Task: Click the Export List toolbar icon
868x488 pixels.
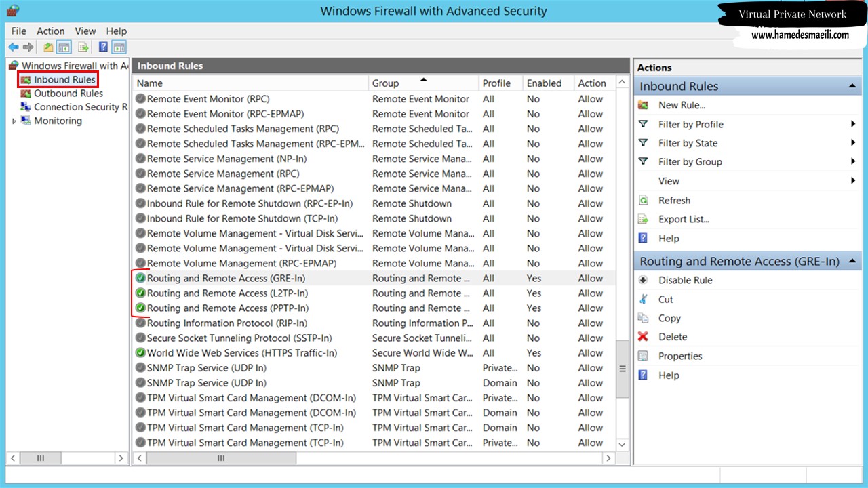Action: tap(83, 47)
